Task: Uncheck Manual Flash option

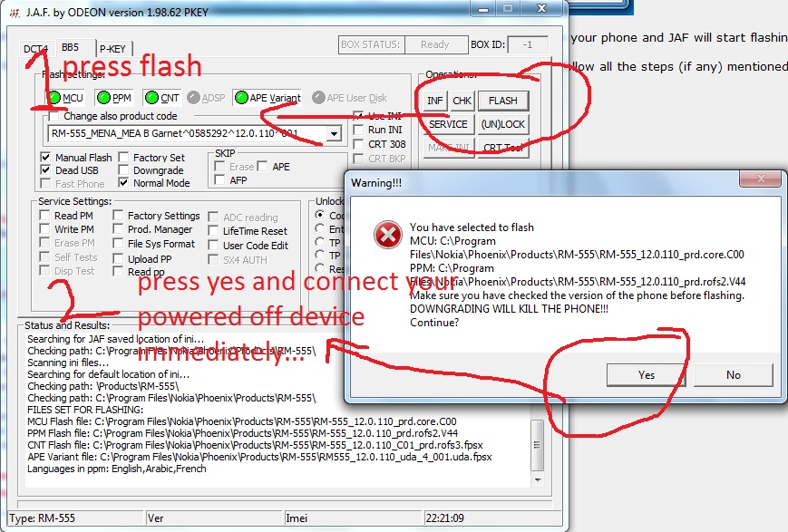Action: pos(45,157)
